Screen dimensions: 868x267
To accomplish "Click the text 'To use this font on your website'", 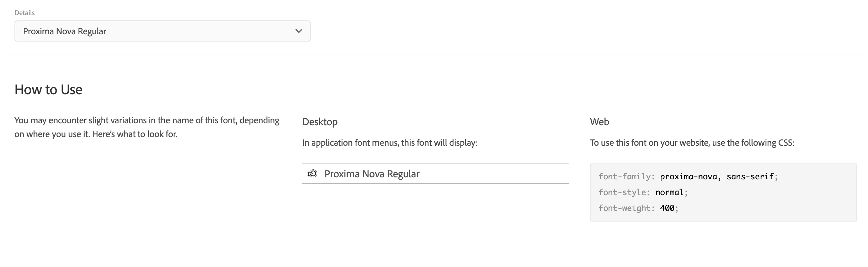I will (650, 143).
